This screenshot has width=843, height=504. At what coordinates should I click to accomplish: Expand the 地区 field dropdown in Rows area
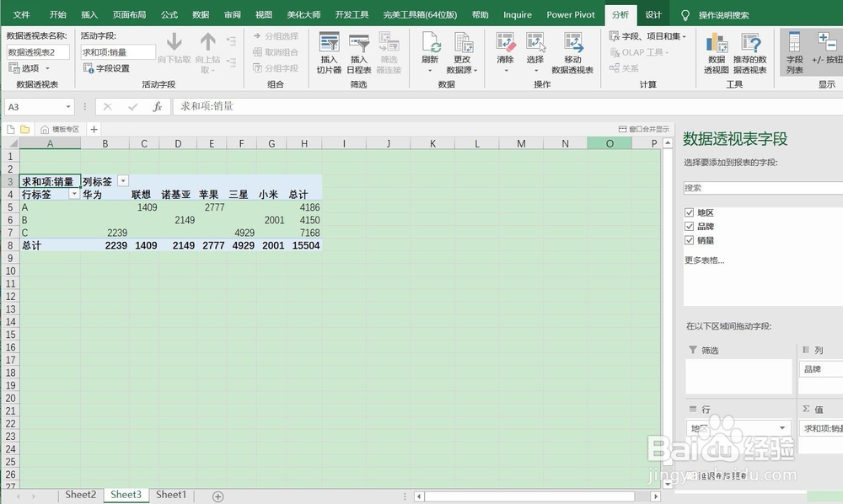(x=784, y=428)
